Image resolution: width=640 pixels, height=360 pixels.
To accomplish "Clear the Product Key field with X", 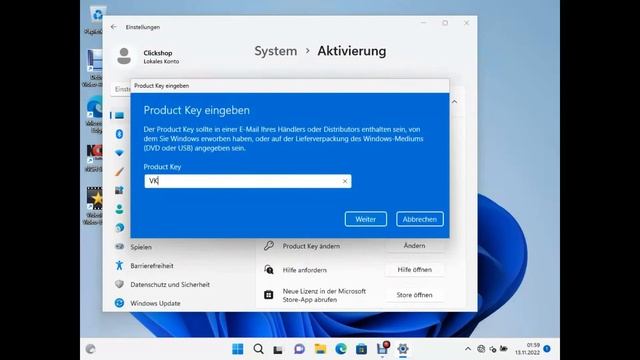I will point(345,181).
